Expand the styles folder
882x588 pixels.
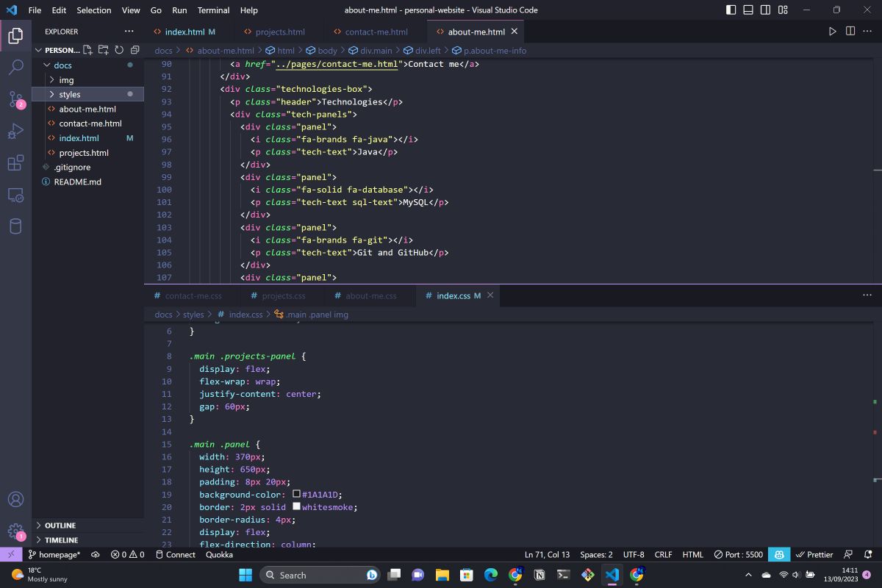point(69,94)
